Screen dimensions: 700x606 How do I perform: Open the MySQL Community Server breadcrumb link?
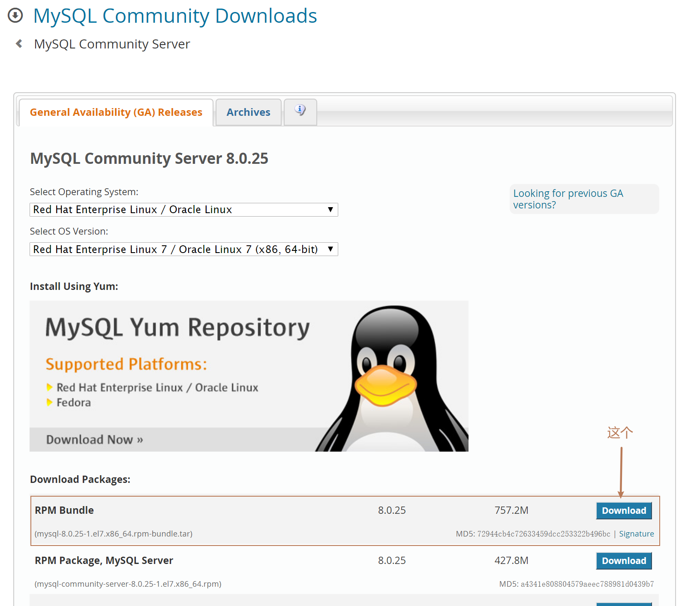click(112, 44)
